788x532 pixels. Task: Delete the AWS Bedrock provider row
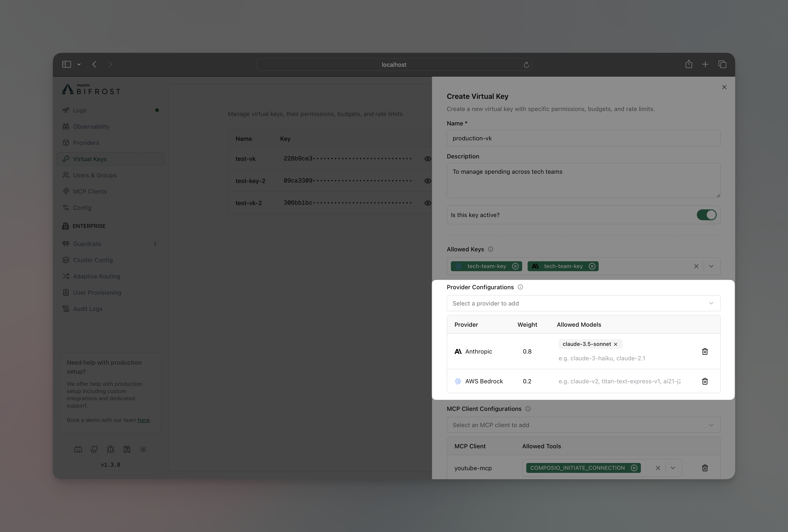[x=705, y=381]
